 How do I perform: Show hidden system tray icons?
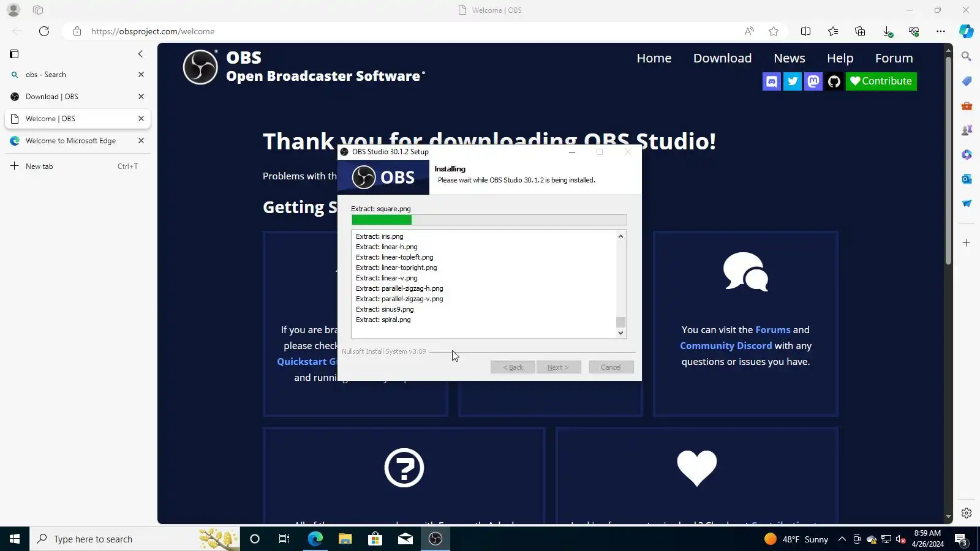click(x=842, y=539)
